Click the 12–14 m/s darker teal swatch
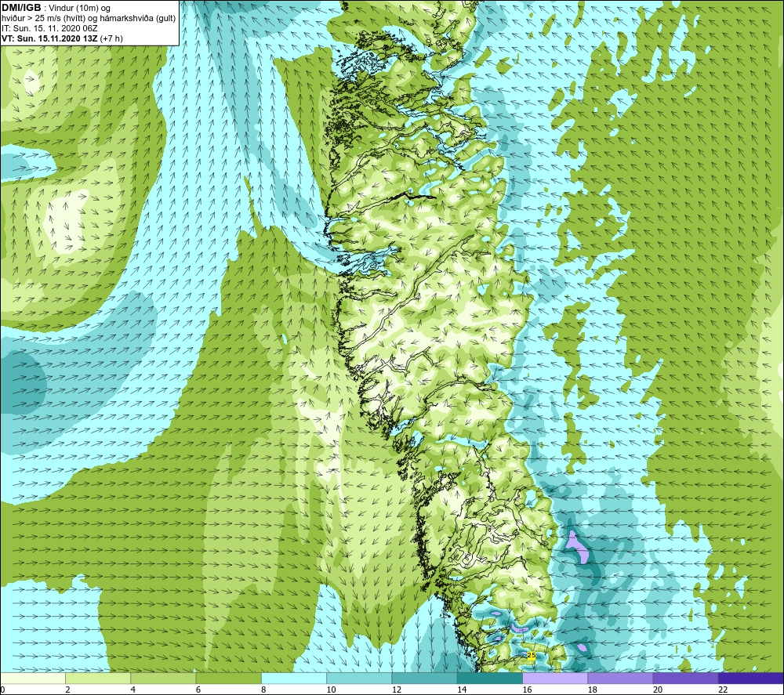The width and height of the screenshot is (784, 695). point(424,678)
